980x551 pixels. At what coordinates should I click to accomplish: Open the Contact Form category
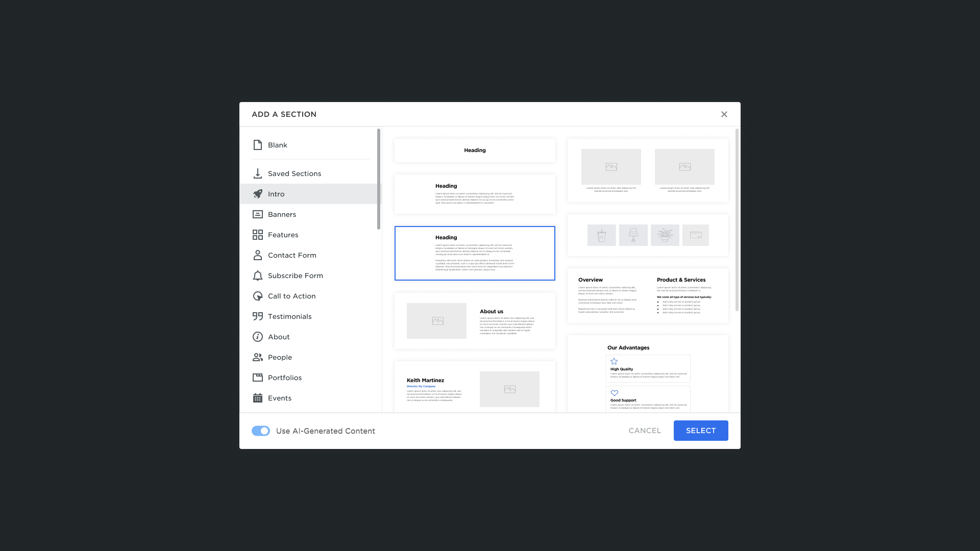point(292,255)
